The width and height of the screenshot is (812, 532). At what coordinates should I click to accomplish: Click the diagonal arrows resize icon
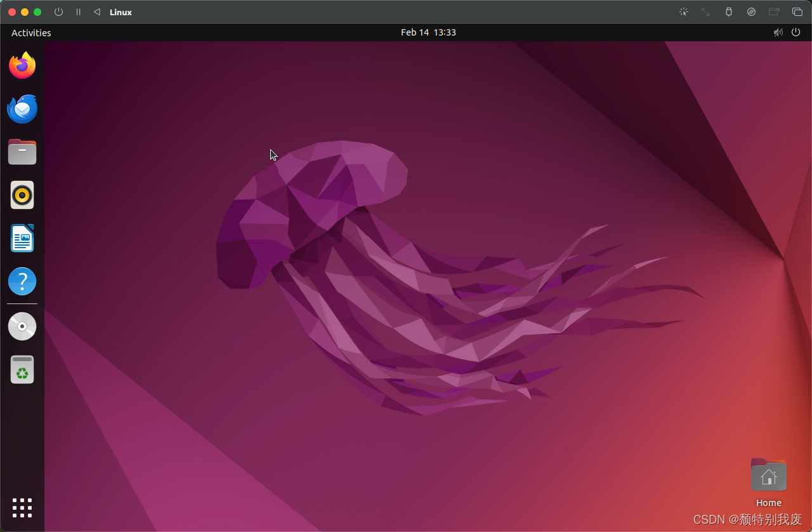705,12
